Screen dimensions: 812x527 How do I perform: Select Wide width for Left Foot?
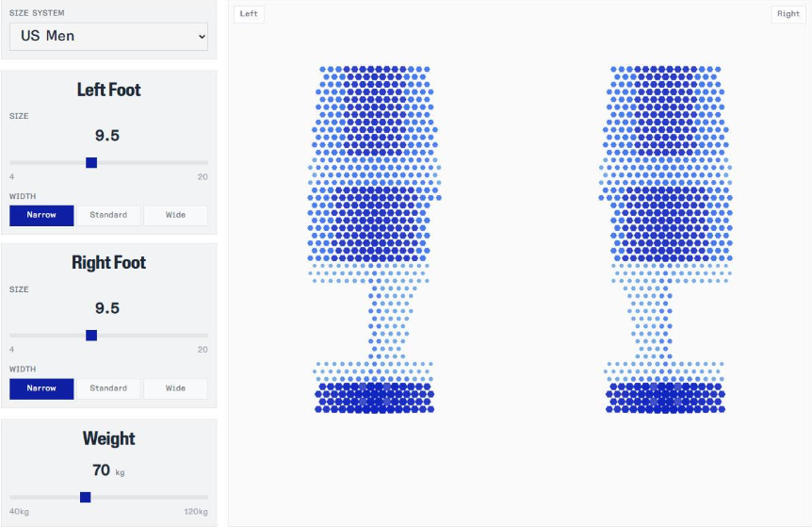(x=175, y=215)
